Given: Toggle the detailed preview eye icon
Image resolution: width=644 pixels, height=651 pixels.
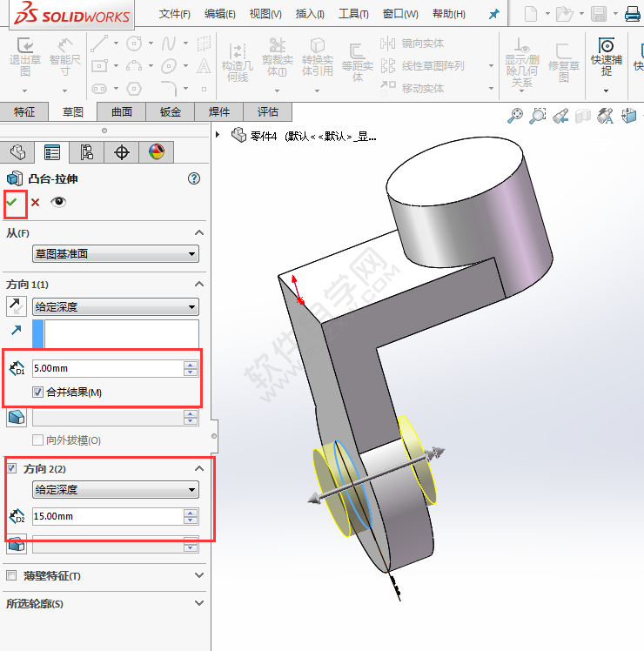Looking at the screenshot, I should (58, 202).
